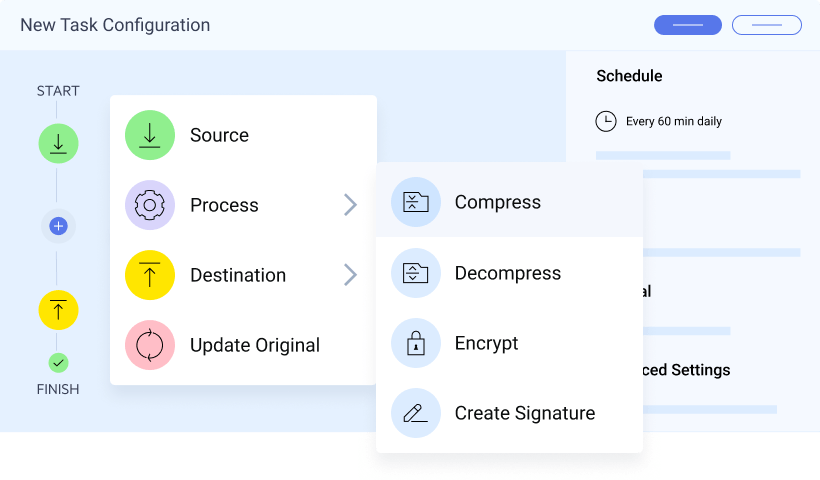Click the green Source download icon in menu
Viewport: 820px width, 480px height.
tap(150, 135)
